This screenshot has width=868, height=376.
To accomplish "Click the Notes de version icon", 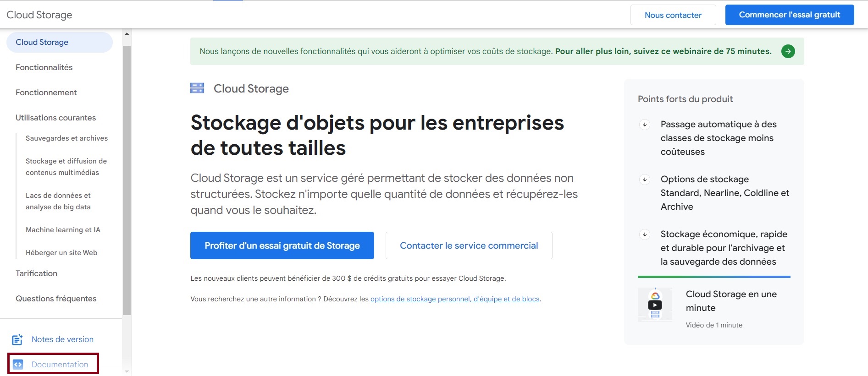I will tap(17, 339).
